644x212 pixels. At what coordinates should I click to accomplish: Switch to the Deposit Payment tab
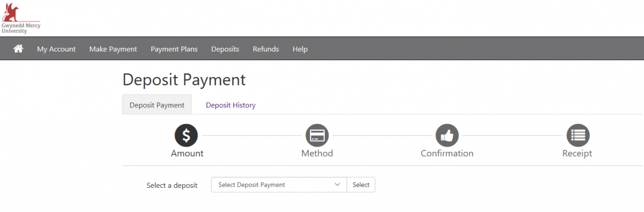tap(157, 105)
